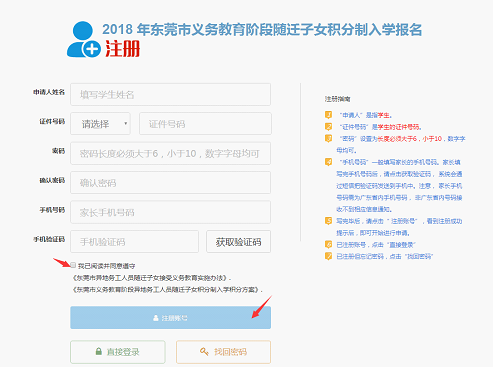Click guide badge 4 beside “手机号码”
Image resolution: width=493 pixels, height=367 pixels.
coord(328,162)
